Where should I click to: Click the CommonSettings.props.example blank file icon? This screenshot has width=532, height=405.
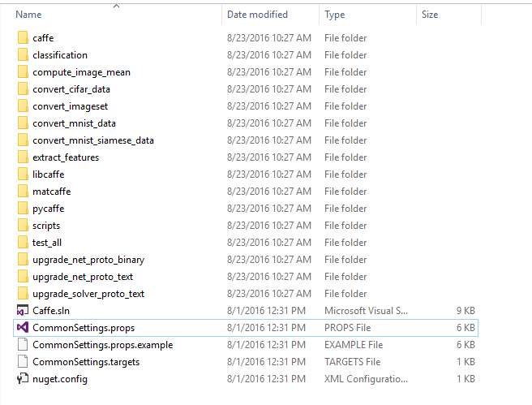[x=23, y=344]
